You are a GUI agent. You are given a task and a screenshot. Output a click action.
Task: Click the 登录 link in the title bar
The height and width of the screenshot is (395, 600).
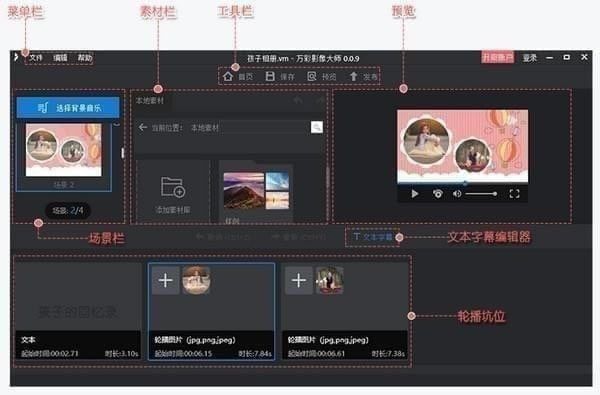(x=530, y=58)
